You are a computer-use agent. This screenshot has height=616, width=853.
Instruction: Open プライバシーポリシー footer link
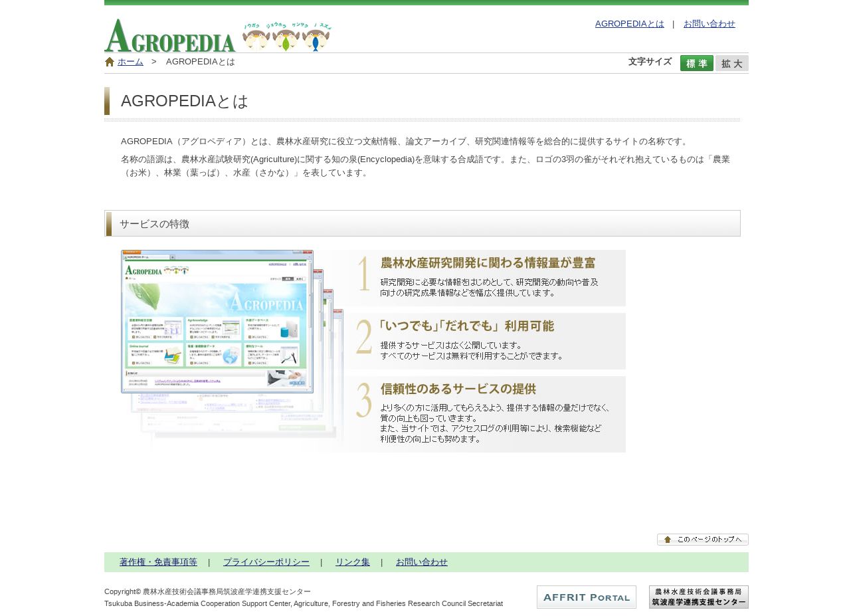point(266,562)
